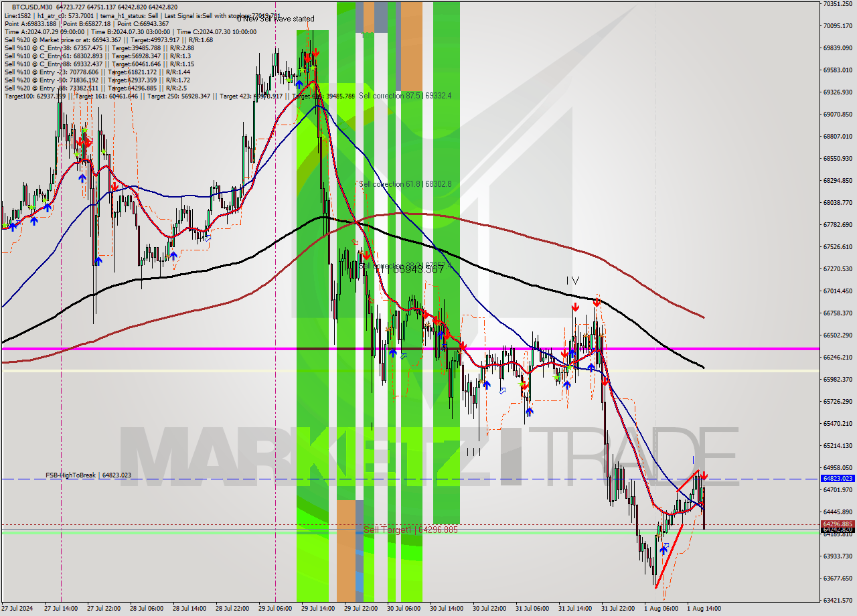Image resolution: width=857 pixels, height=616 pixels.
Task: Click the 'Sell correction 61.8 | 68302.8' label
Action: coord(405,183)
